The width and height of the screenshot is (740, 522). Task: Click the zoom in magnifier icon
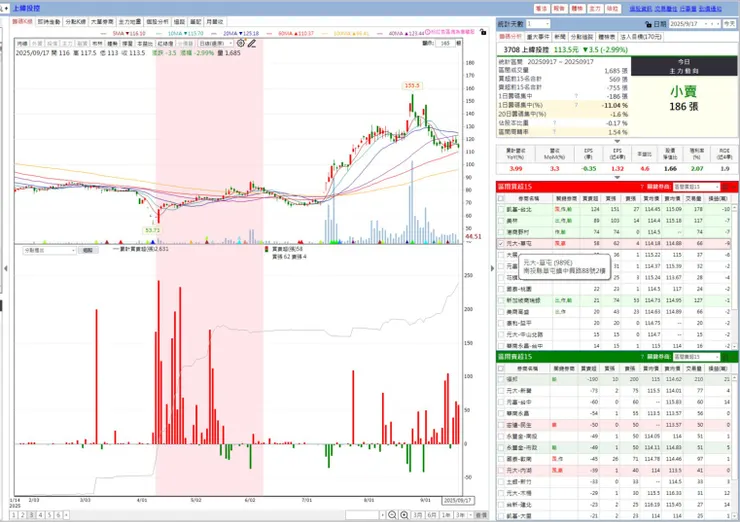point(404,515)
